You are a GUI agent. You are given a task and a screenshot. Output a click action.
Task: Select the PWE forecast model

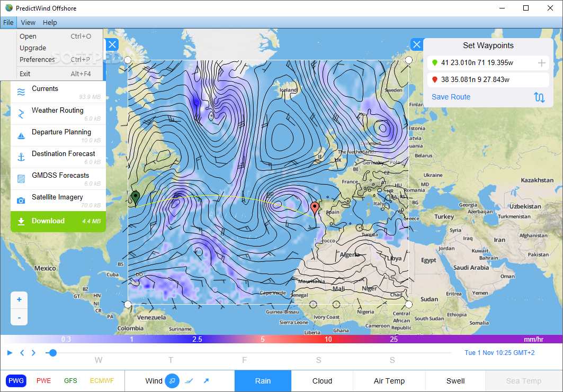pos(44,381)
